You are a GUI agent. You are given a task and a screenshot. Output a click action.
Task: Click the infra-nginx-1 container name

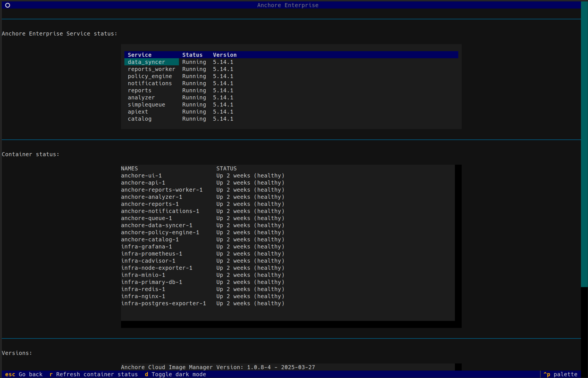(x=143, y=296)
